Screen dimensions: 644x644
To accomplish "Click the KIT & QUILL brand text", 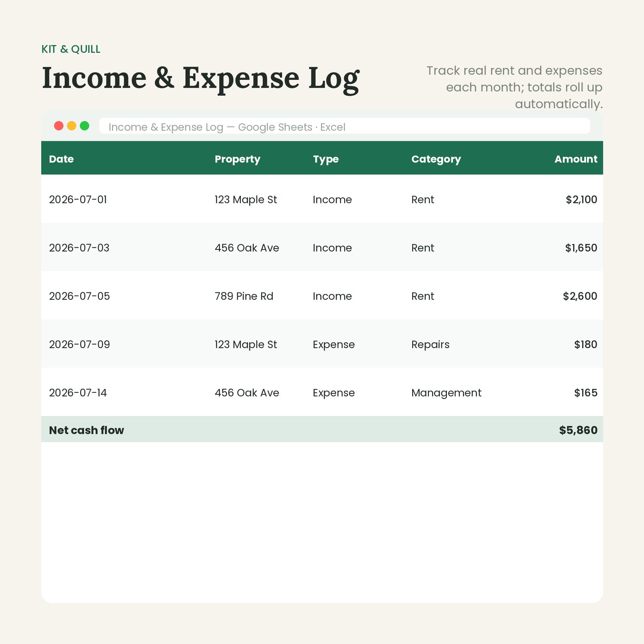I will coord(71,49).
